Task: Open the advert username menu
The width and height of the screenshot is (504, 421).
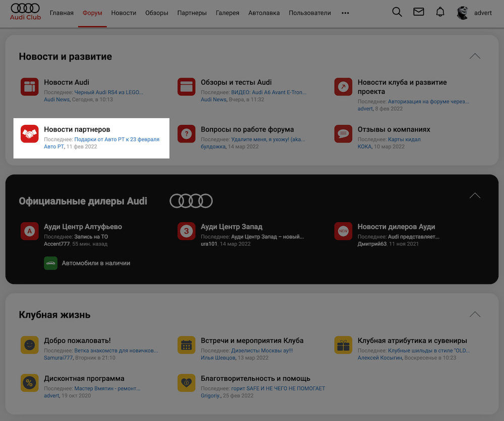Action: coord(483,13)
